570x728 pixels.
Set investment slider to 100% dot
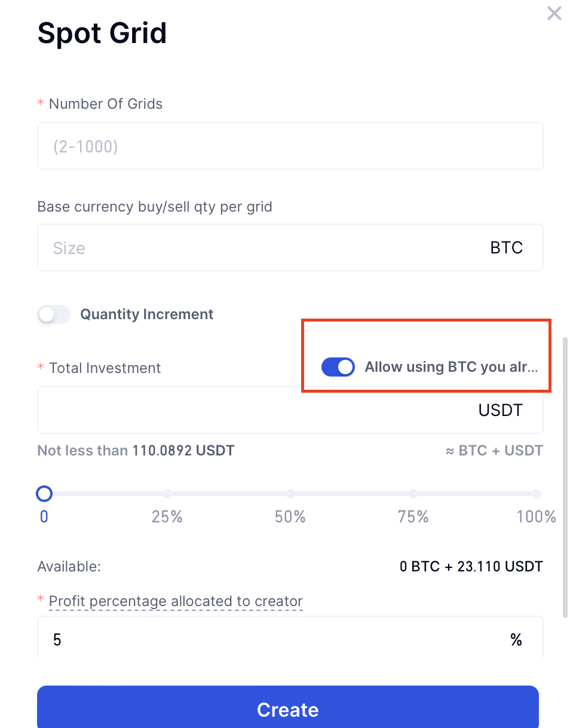click(537, 494)
